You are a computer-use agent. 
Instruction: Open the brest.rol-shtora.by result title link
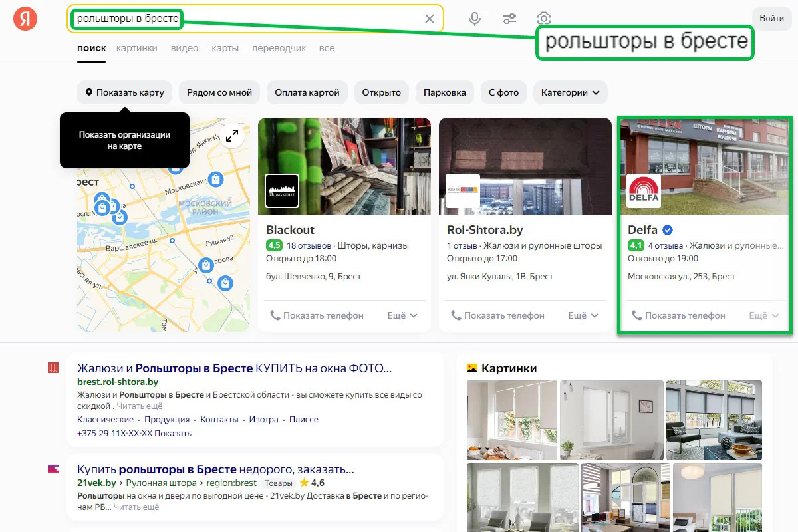pos(234,368)
